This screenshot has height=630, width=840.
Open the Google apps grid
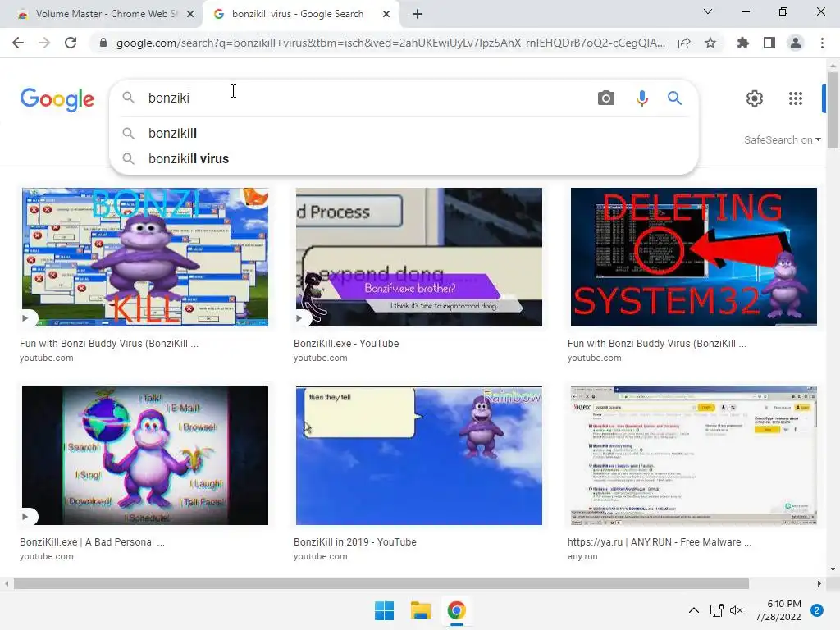pyautogui.click(x=796, y=98)
